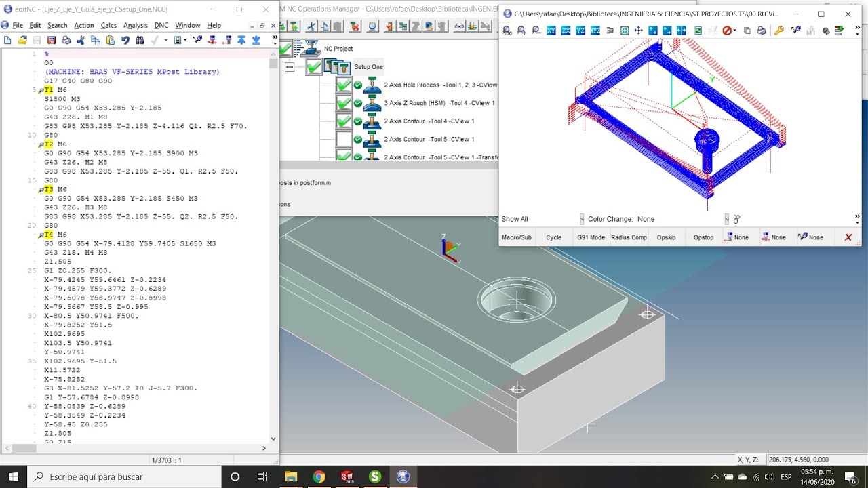Collapse the Setup One tree node
The width and height of the screenshot is (868, 488).
click(290, 67)
